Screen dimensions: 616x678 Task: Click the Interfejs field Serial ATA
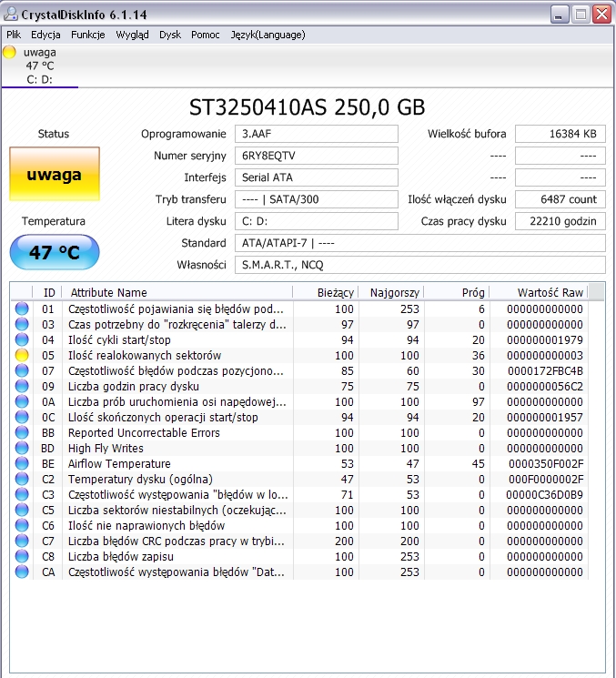[317, 177]
